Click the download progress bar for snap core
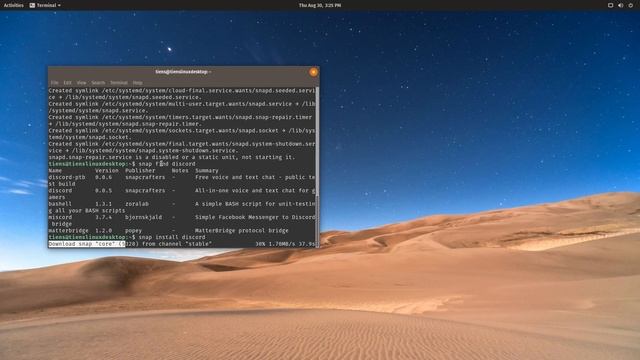Viewport: 640px width, 360px height. 182,244
